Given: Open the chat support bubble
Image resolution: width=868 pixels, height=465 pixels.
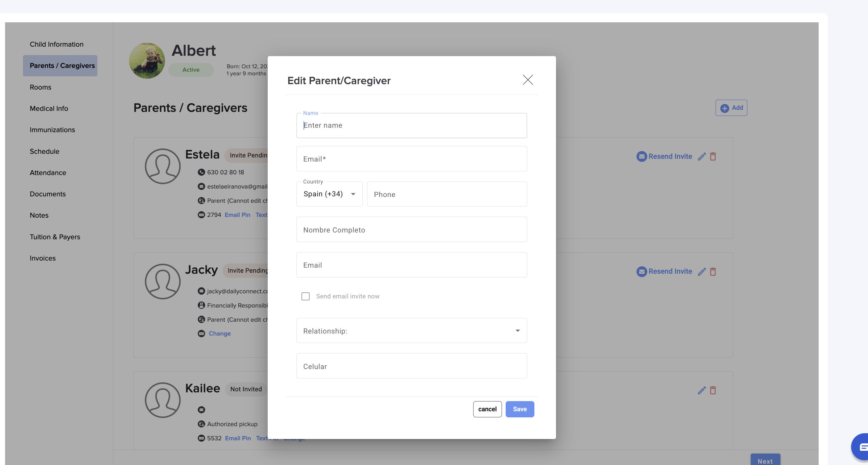Looking at the screenshot, I should (x=860, y=447).
